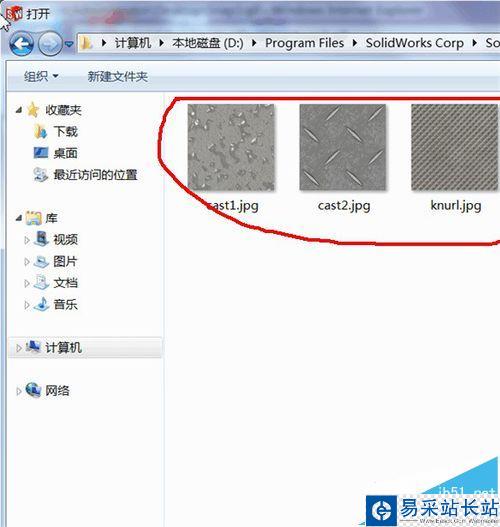
Task: Expand the 音乐 library
Action: click(27, 305)
